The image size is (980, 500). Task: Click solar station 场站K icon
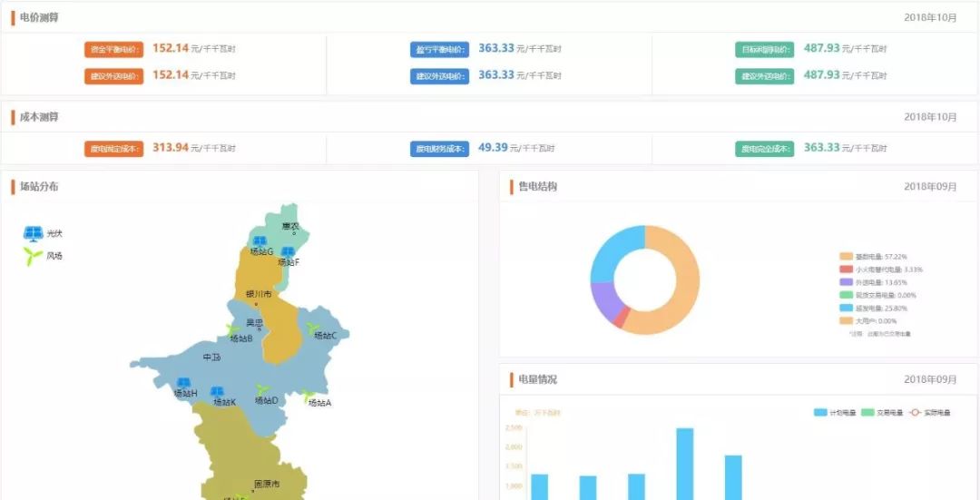(x=218, y=391)
